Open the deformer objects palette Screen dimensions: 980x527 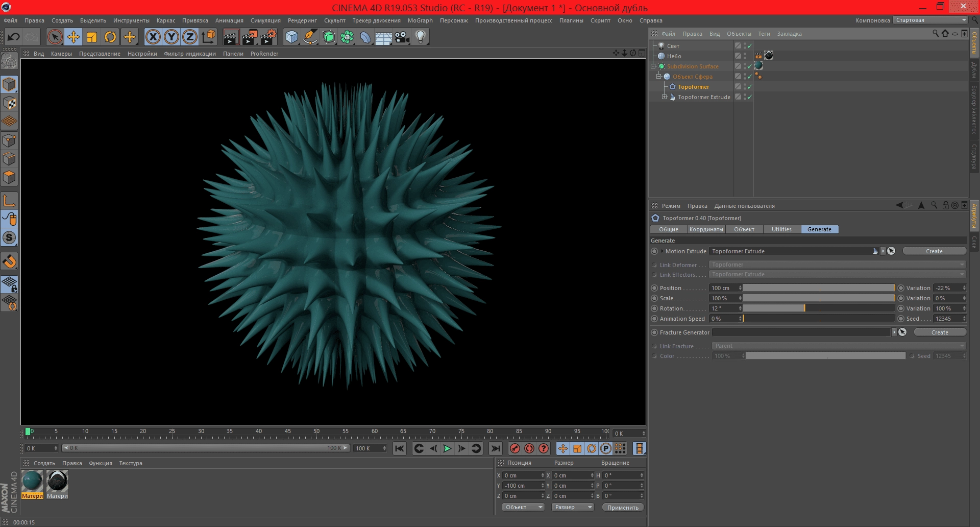pos(365,37)
